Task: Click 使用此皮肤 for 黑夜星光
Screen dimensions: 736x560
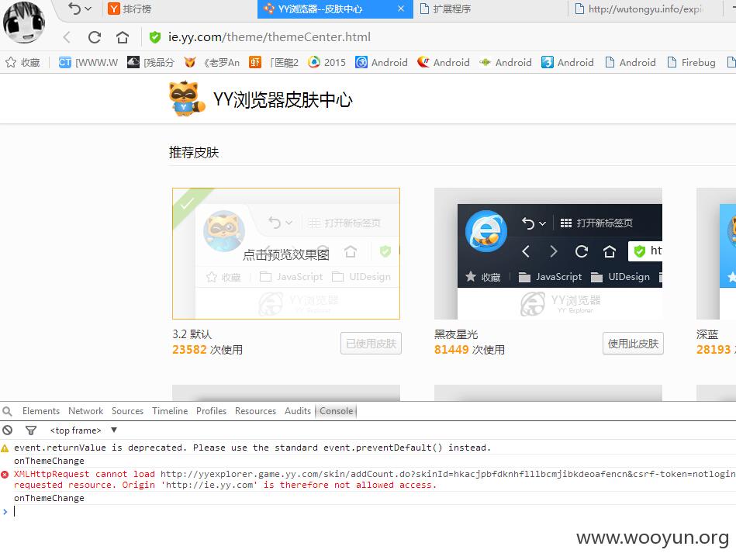Action: click(633, 344)
